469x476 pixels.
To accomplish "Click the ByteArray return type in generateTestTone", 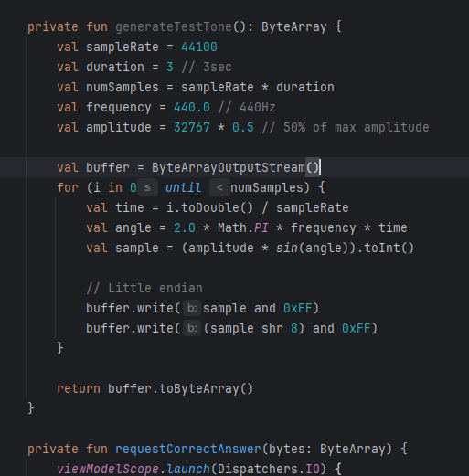I will click(294, 27).
